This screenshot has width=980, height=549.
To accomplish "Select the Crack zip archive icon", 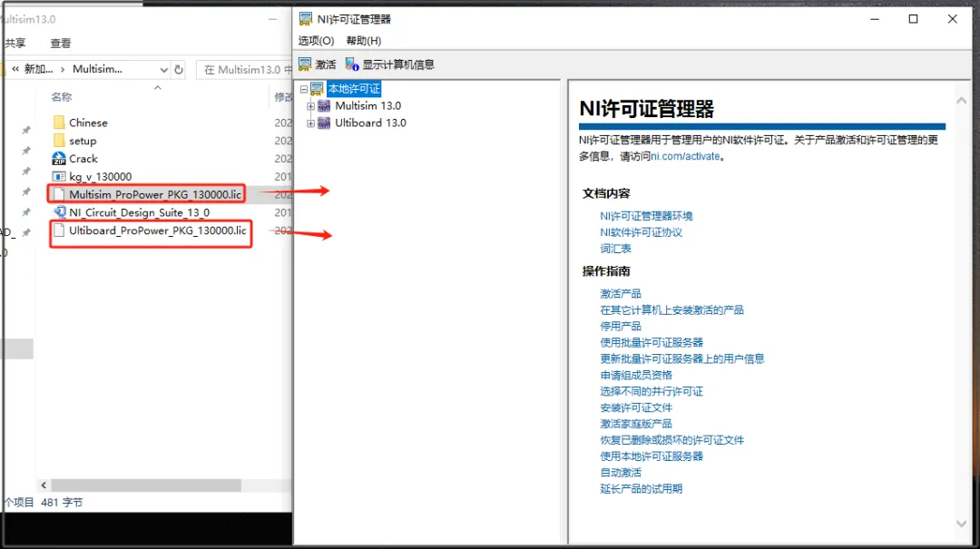I will pos(59,158).
